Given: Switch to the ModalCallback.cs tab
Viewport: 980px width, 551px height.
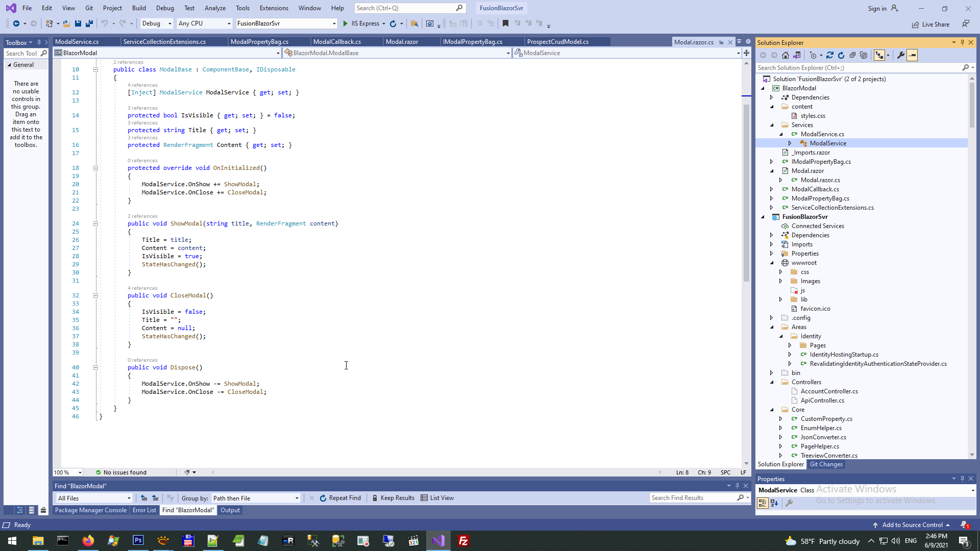Looking at the screenshot, I should 337,42.
